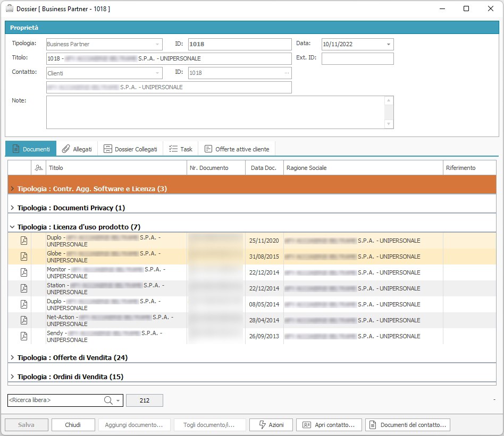Open the search options dropdown arrow
The image size is (504, 436).
click(118, 400)
